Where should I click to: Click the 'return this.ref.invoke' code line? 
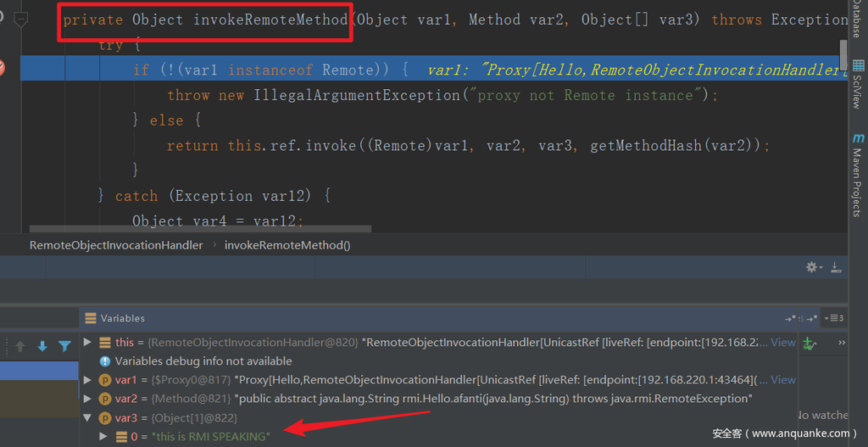point(468,146)
